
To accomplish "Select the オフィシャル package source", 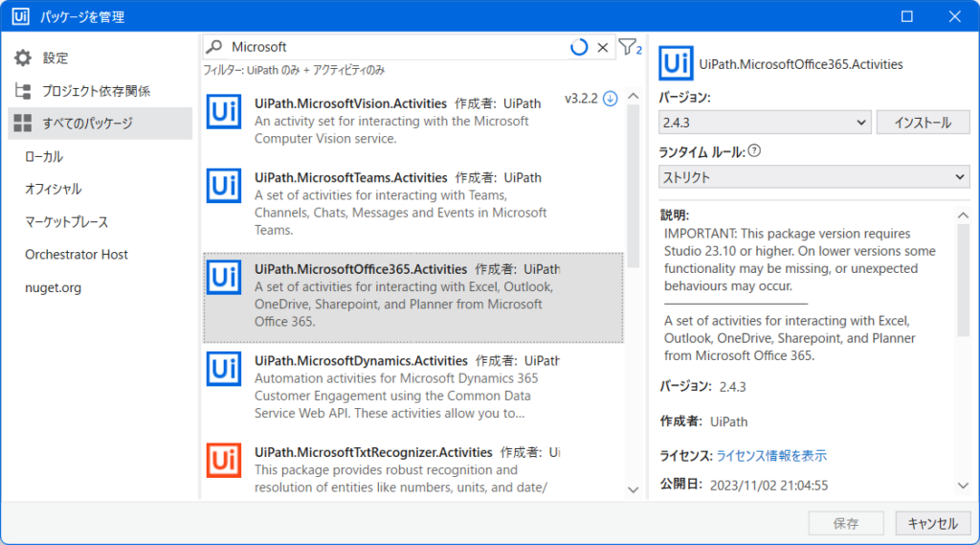I will pyautogui.click(x=54, y=189).
